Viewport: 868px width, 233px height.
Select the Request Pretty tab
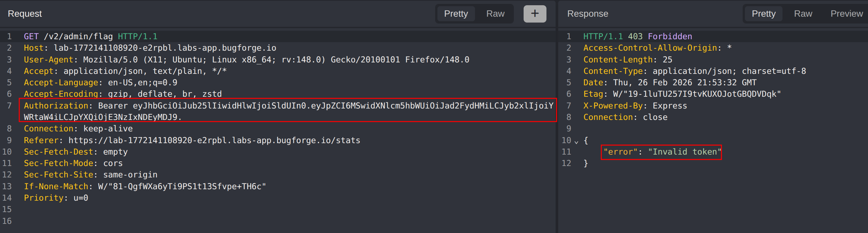click(x=456, y=14)
